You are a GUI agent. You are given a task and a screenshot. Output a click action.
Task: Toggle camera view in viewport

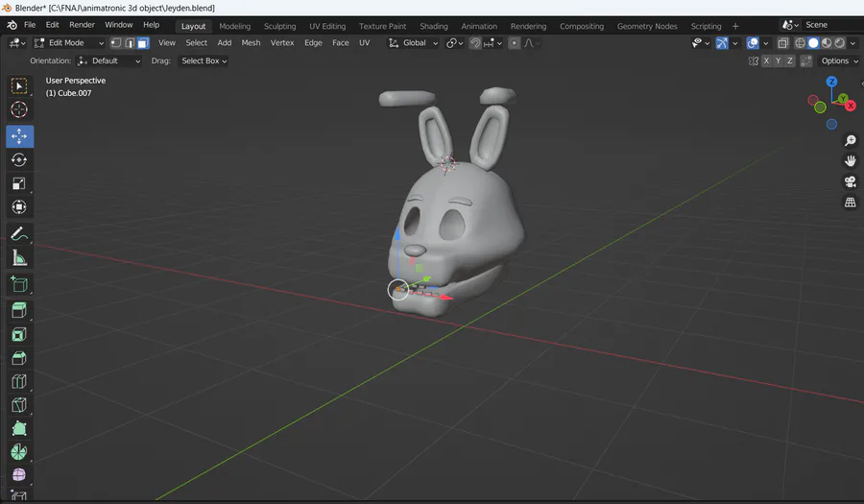pos(850,181)
